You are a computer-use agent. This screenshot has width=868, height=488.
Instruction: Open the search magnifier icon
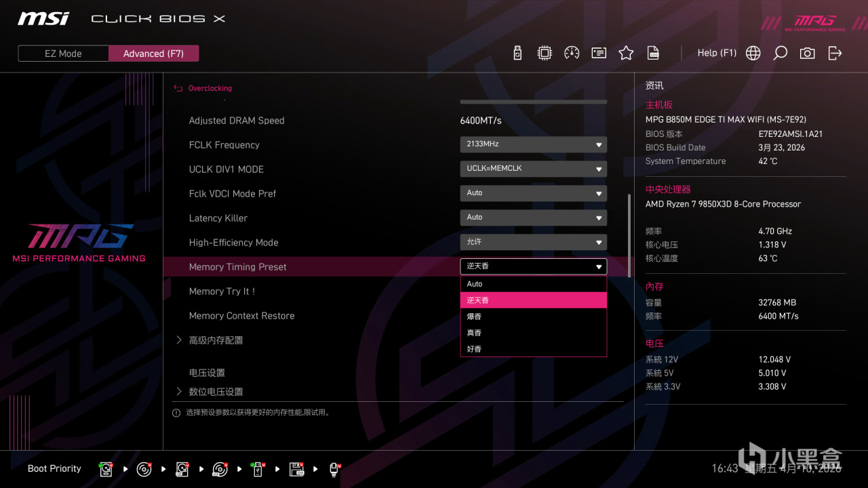pos(781,53)
